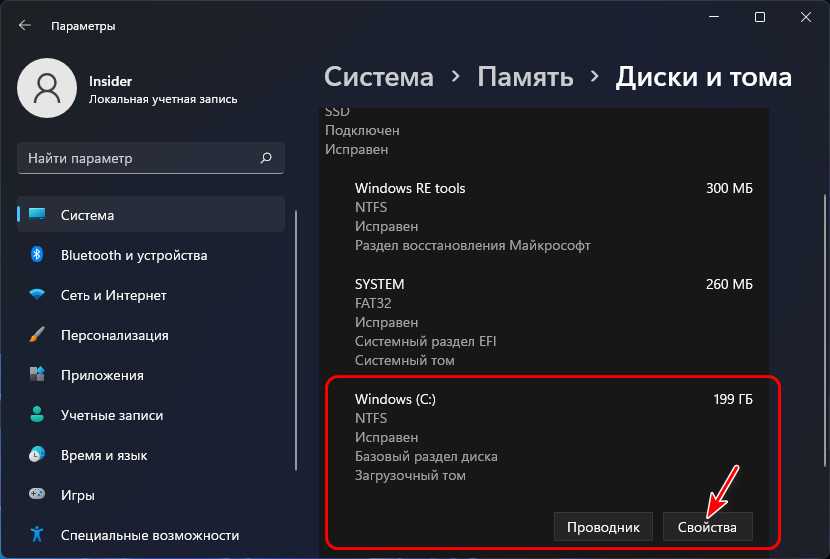Maximize the Параметры window
Viewport: 830px width, 559px height.
click(x=760, y=17)
